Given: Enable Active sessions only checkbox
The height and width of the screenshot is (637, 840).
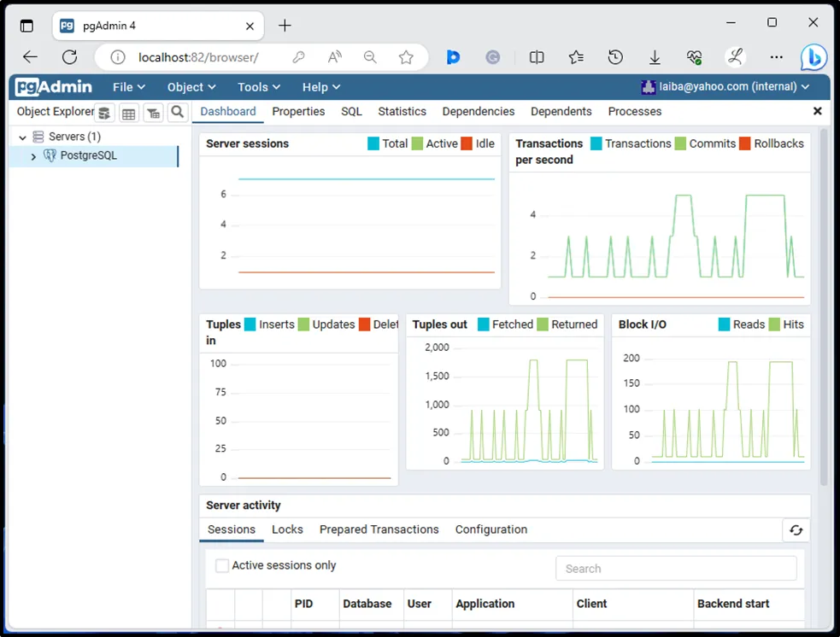Looking at the screenshot, I should coord(222,565).
